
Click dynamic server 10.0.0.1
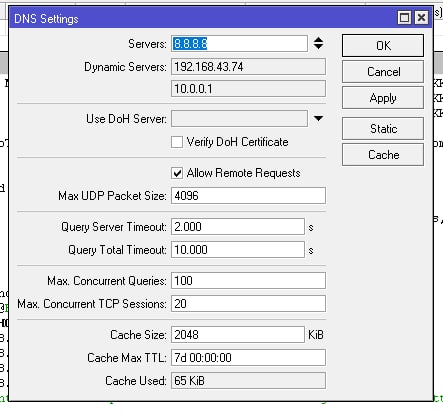248,89
